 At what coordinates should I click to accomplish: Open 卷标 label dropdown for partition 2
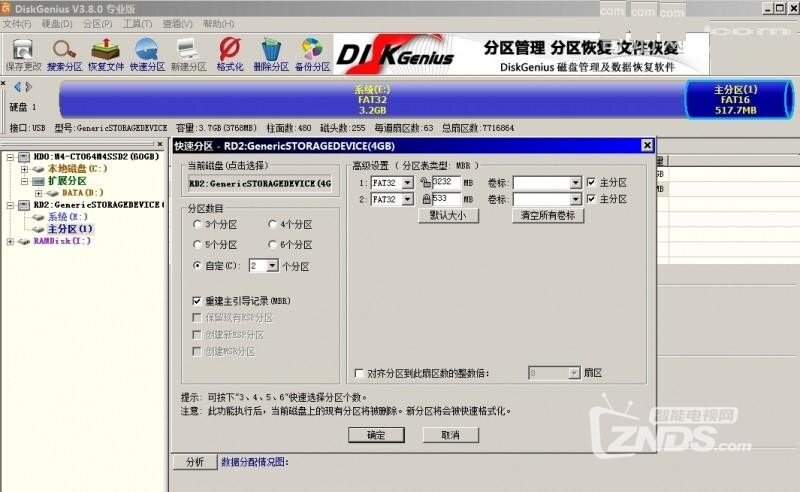576,199
